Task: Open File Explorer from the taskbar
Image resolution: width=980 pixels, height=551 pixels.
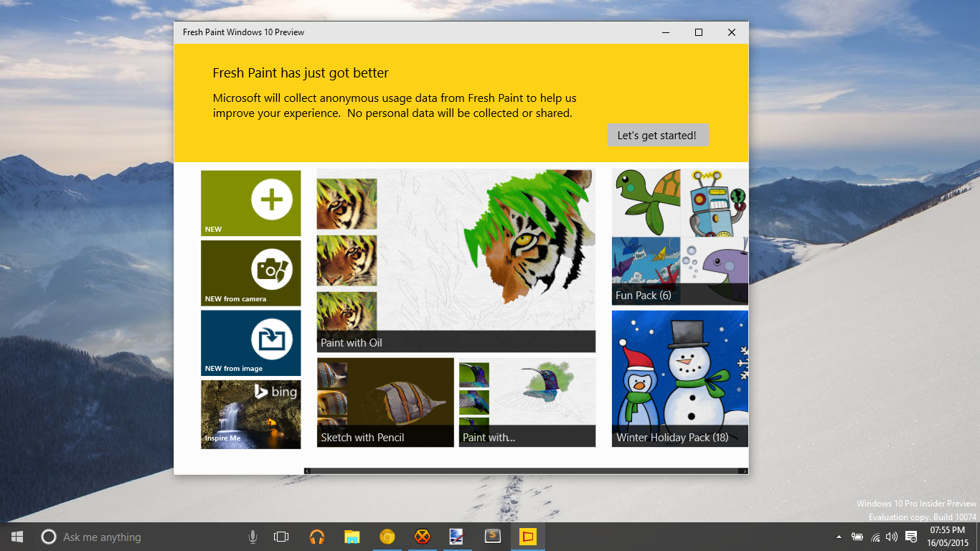Action: (x=352, y=537)
